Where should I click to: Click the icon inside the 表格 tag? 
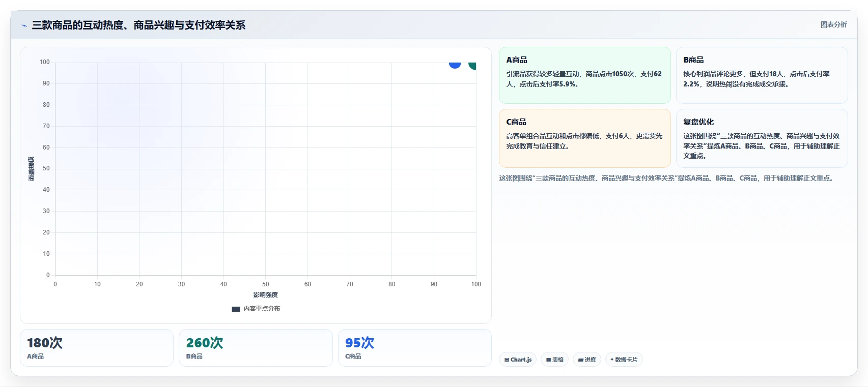[548, 360]
